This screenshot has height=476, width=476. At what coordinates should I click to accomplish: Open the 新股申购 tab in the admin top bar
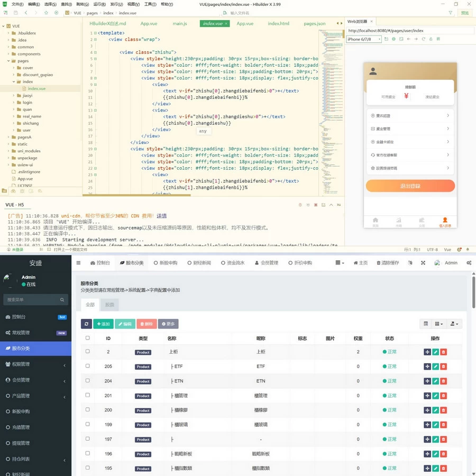[x=166, y=263]
